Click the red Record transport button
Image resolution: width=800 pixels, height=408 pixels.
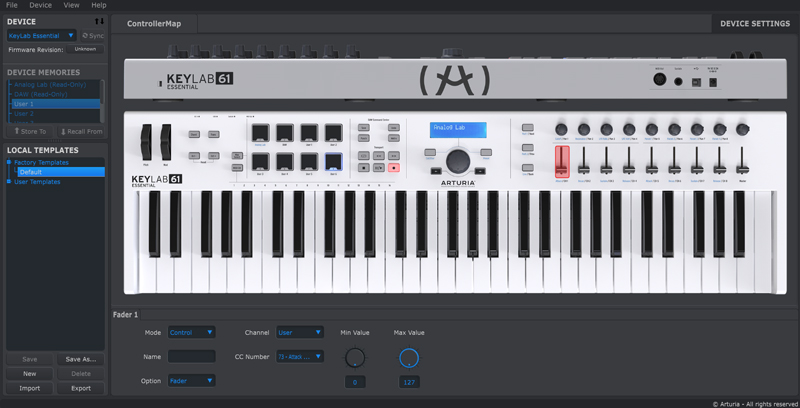click(x=394, y=167)
